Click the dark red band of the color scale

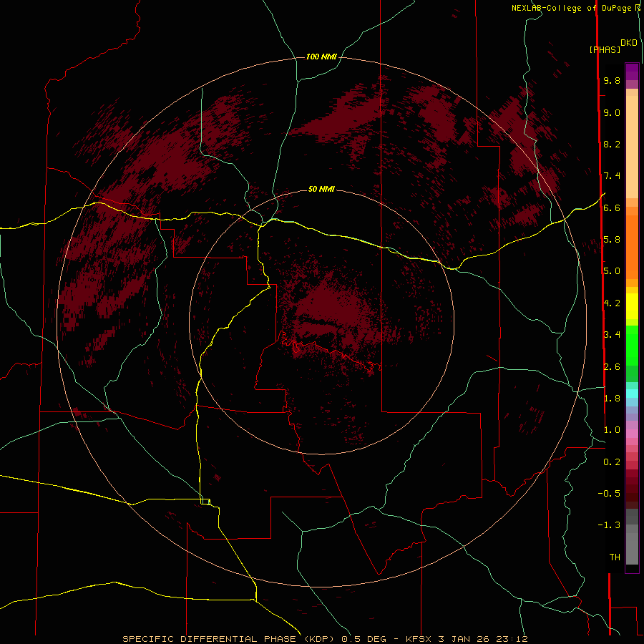pos(632,489)
